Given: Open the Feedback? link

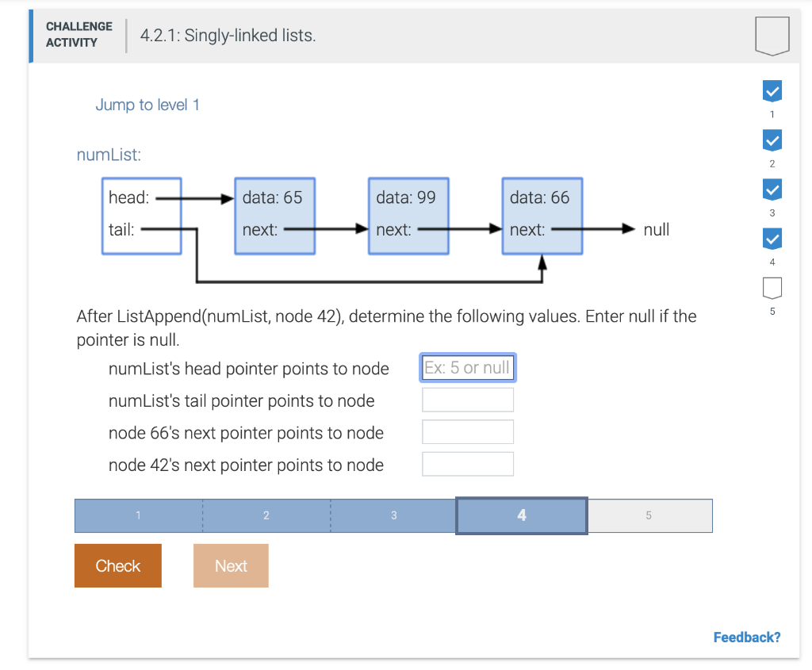Looking at the screenshot, I should click(746, 637).
